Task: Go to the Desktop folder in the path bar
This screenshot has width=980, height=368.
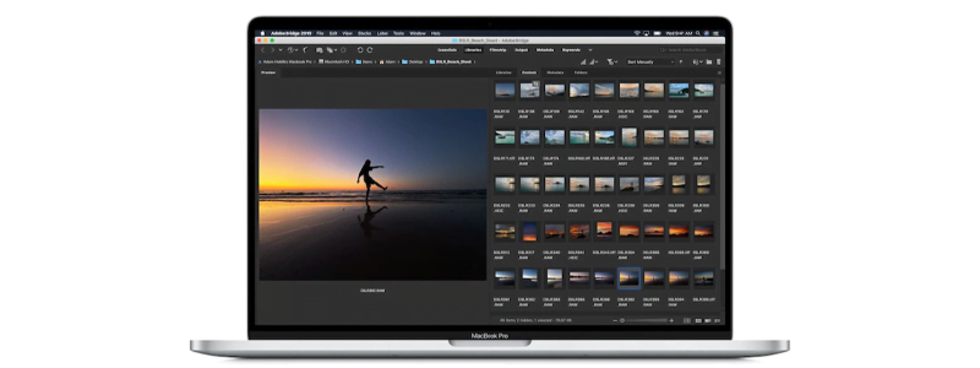Action: pyautogui.click(x=412, y=62)
